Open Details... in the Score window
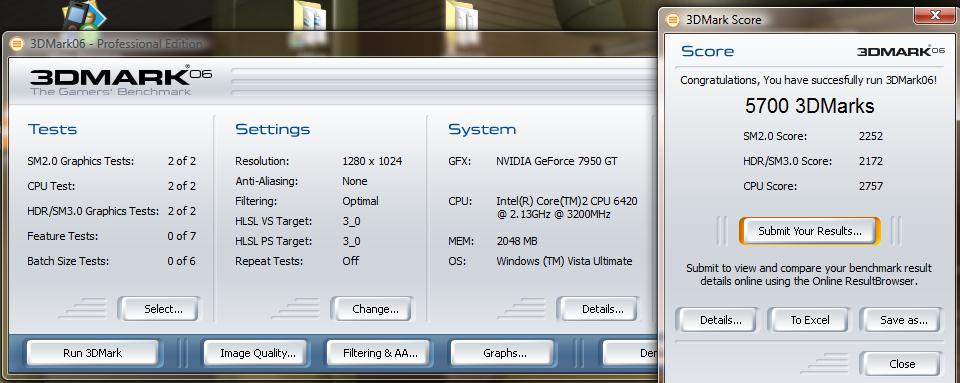Screen dimensions: 960x383 point(716,320)
